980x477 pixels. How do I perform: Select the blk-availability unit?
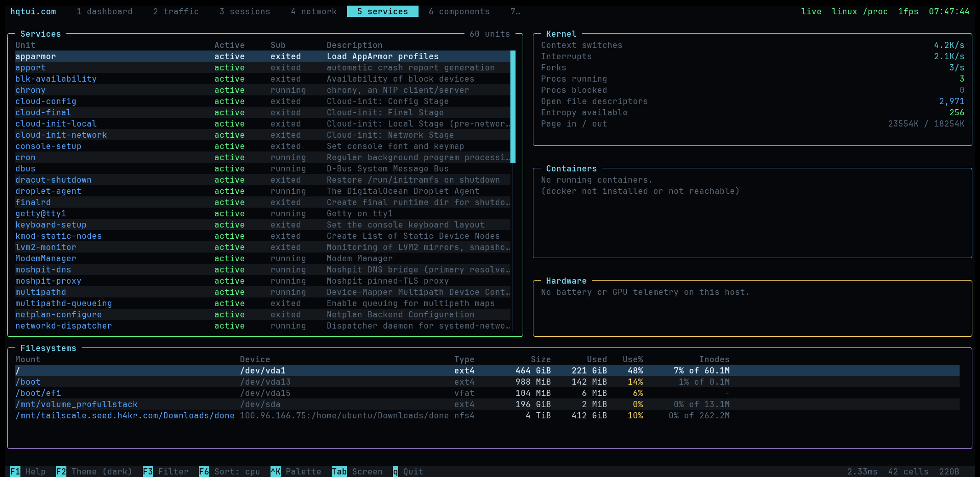263,79
